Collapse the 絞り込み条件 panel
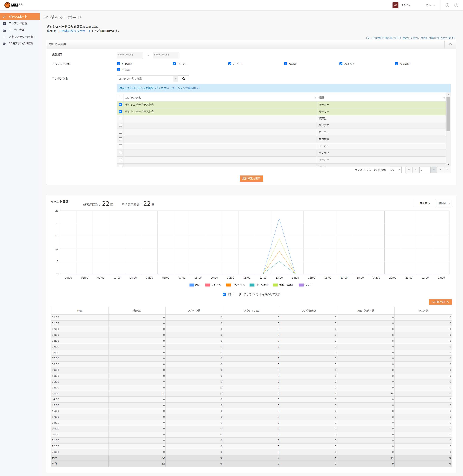This screenshot has height=476, width=463. 450,44
